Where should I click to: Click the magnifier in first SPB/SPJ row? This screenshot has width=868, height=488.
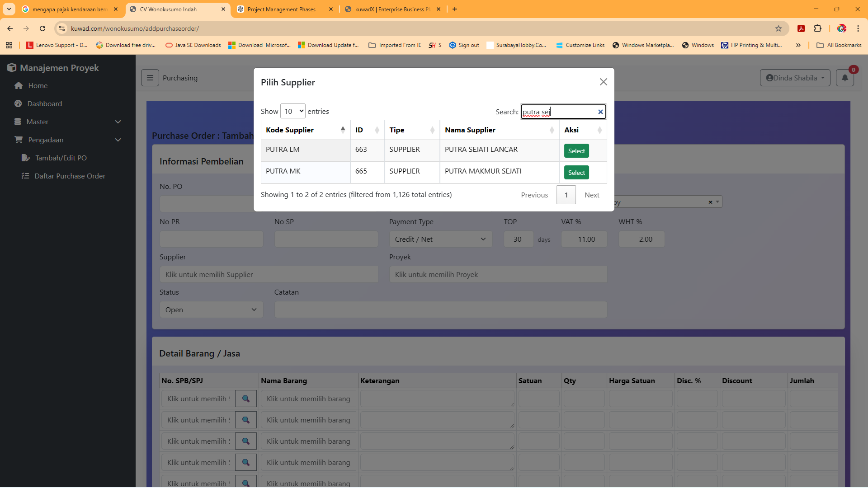point(246,399)
